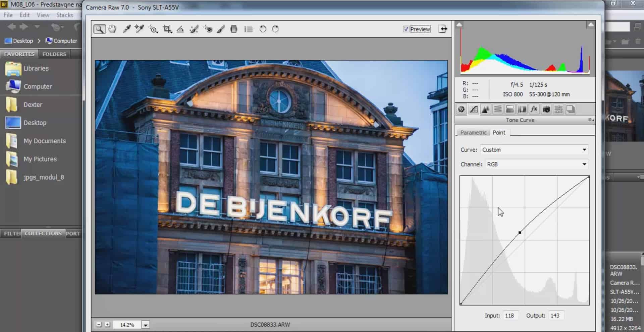Toggle shadow clipping warning in histogram
Screen dimensions: 644x332
tap(459, 24)
